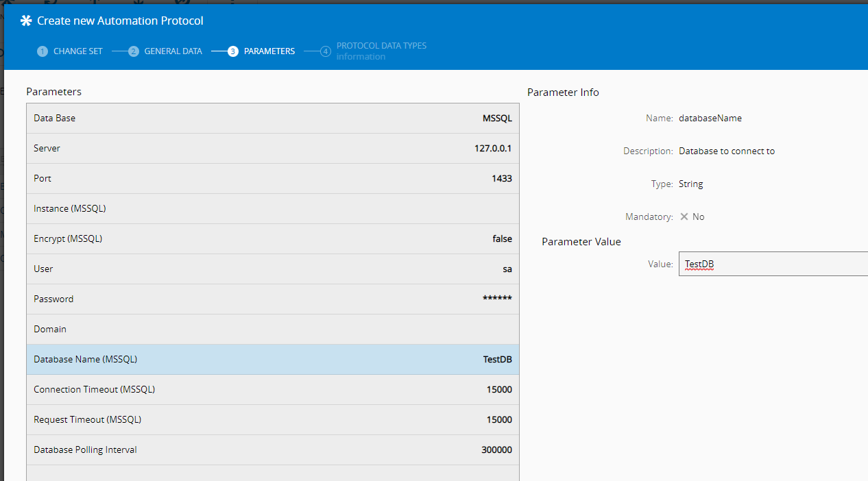Select the User parameter row
The height and width of the screenshot is (481, 868).
273,269
